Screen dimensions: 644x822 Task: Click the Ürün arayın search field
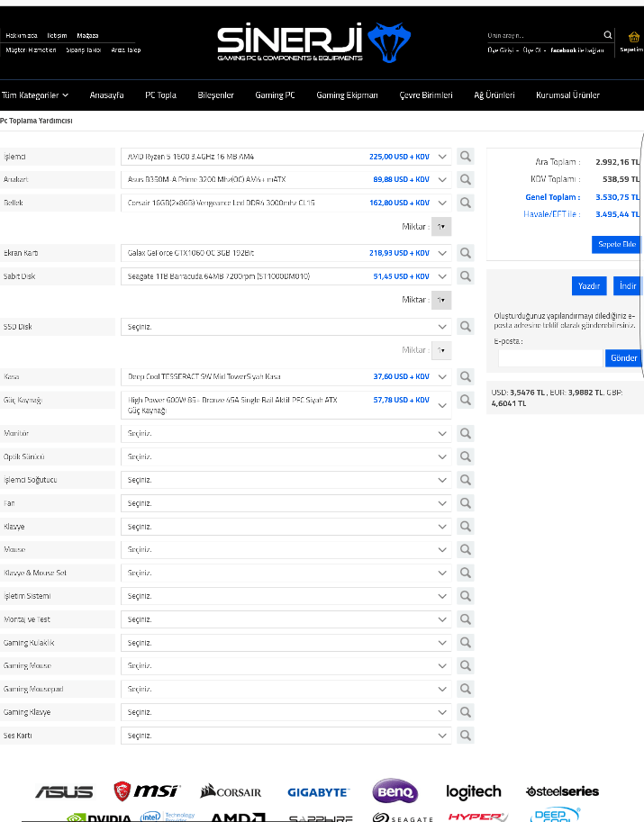pos(544,36)
